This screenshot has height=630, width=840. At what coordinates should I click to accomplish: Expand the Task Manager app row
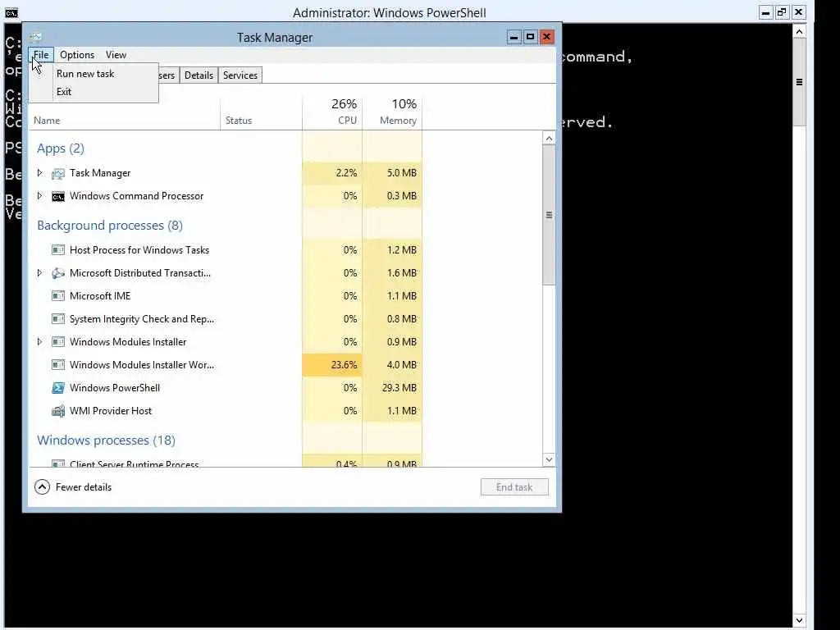tap(39, 173)
